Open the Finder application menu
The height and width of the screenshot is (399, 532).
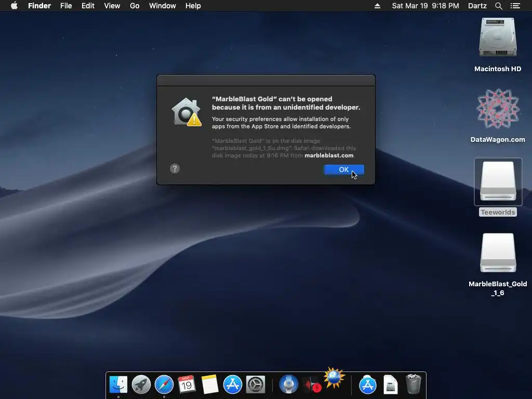[39, 6]
